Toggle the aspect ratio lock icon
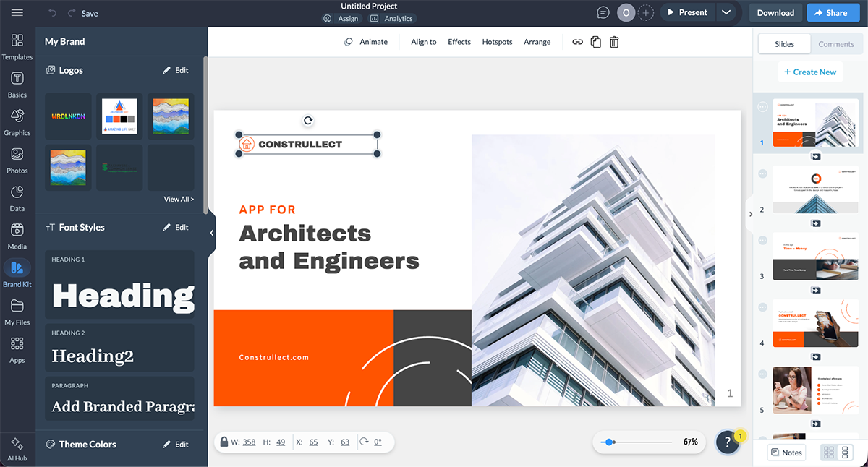The image size is (868, 467). tap(225, 442)
